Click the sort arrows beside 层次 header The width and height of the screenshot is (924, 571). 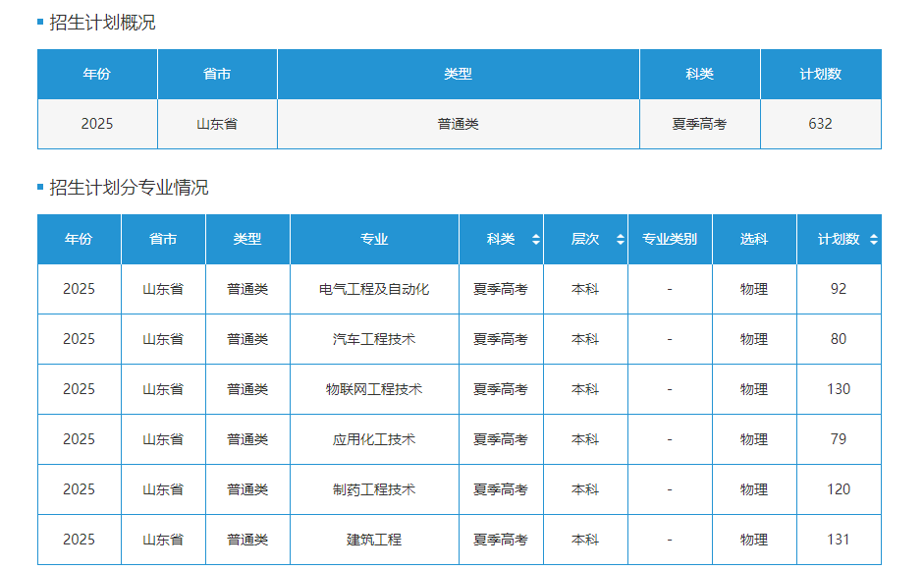[620, 240]
